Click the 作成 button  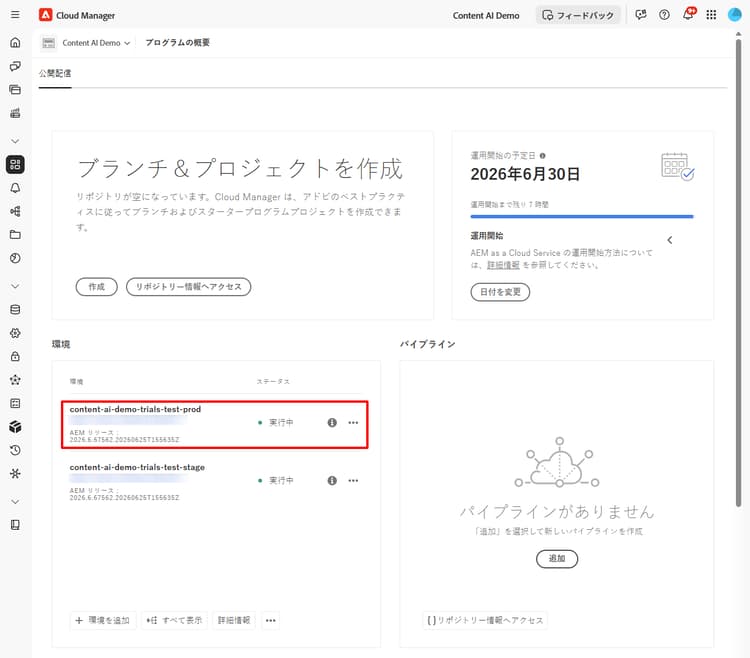(97, 286)
